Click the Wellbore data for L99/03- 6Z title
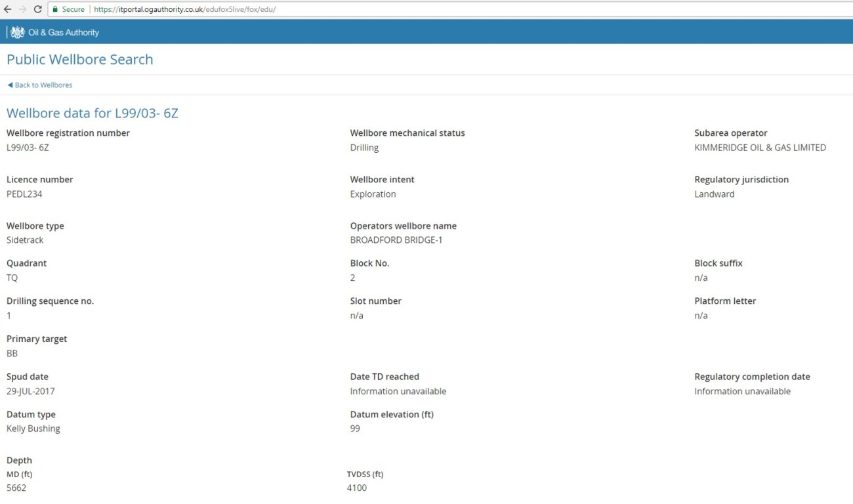The image size is (853, 504). coord(92,113)
